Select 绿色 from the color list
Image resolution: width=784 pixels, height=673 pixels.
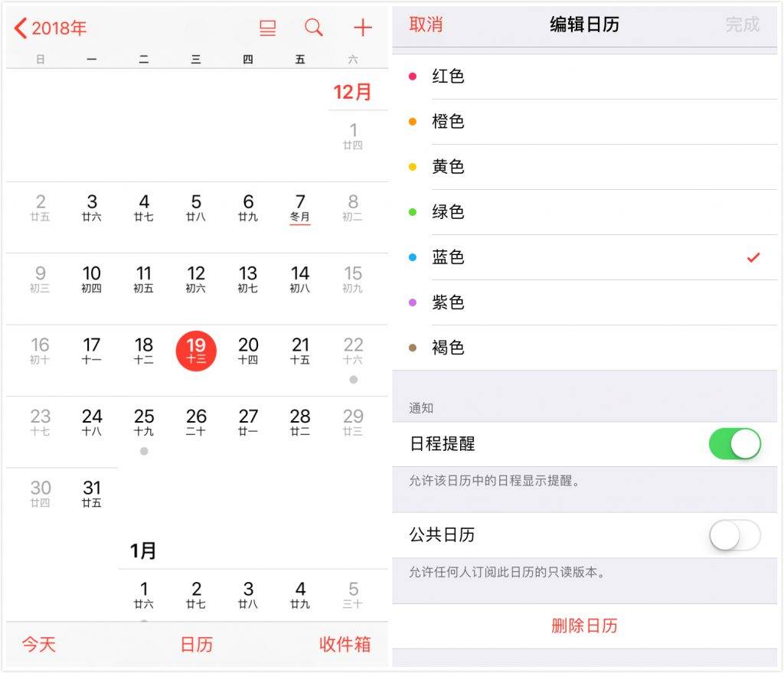pyautogui.click(x=448, y=212)
